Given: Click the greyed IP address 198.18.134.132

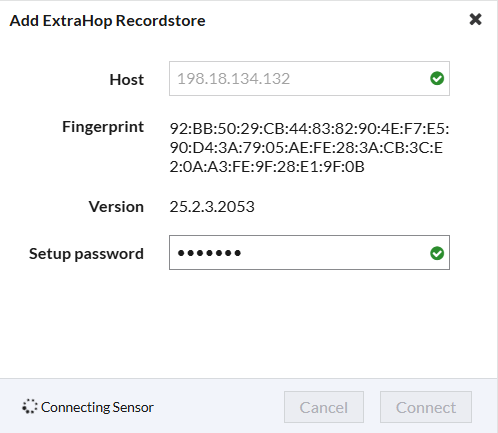Looking at the screenshot, I should [x=234, y=79].
